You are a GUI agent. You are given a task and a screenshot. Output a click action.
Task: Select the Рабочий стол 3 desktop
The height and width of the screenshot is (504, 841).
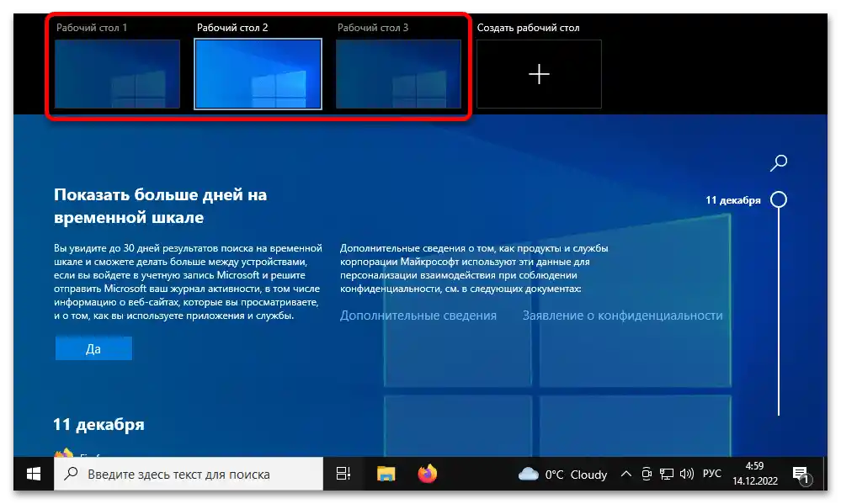click(x=398, y=74)
